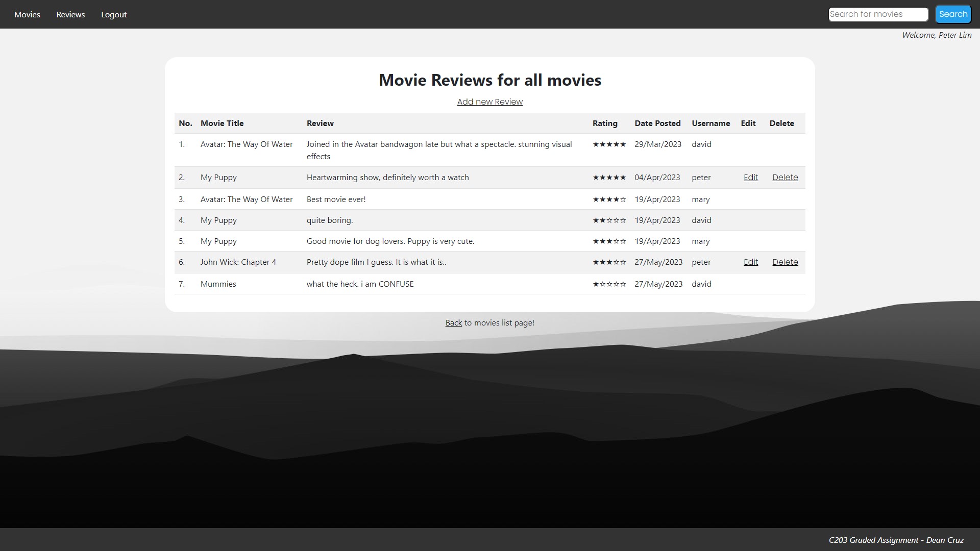The image size is (980, 551).
Task: Edit the My Puppy review by peter
Action: tap(750, 178)
